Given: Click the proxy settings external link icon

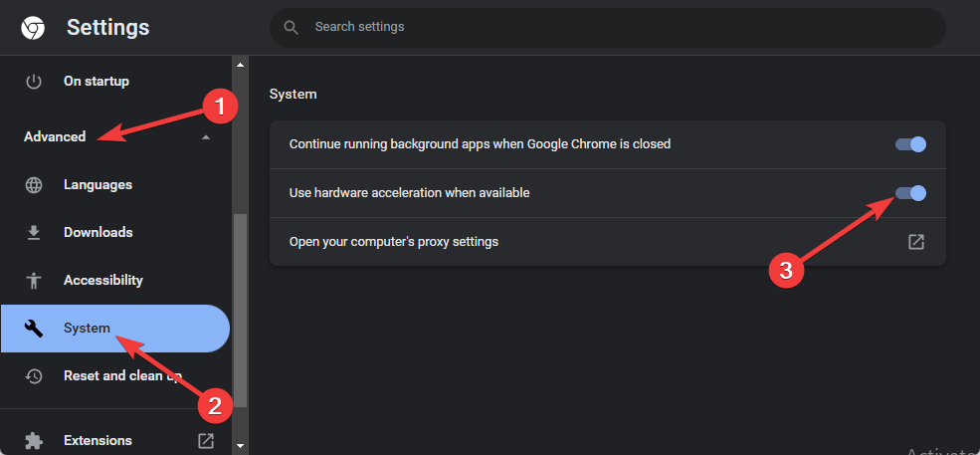Looking at the screenshot, I should coord(915,242).
